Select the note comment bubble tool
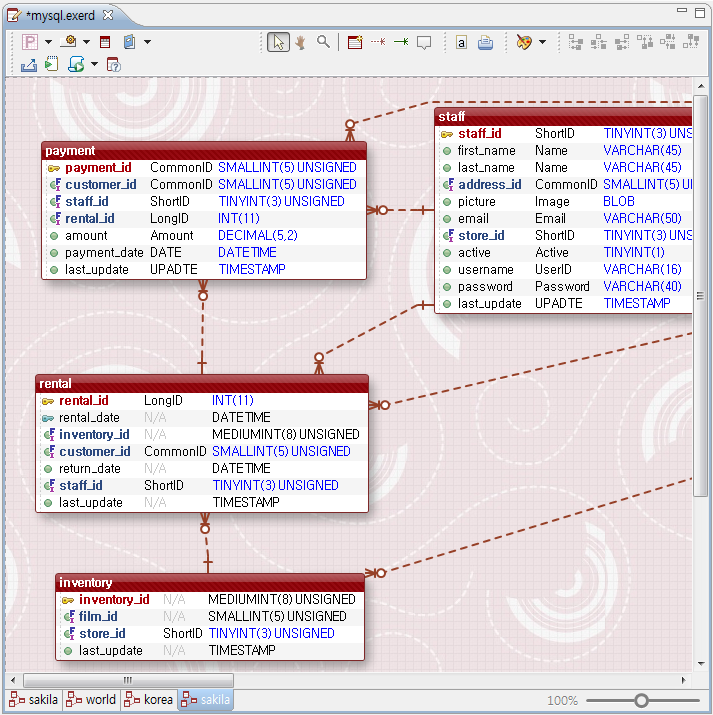713x715 pixels. 424,43
